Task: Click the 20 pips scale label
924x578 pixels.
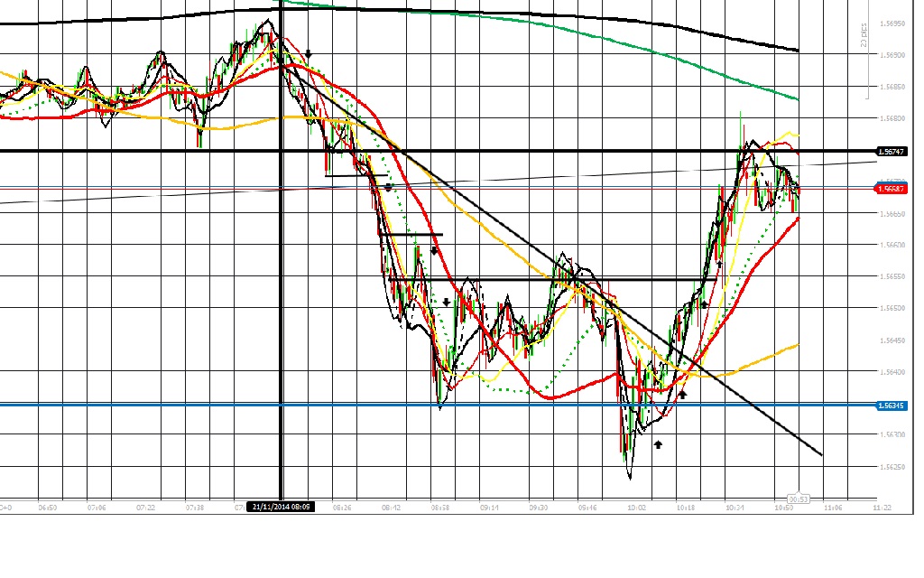Action: coord(864,35)
